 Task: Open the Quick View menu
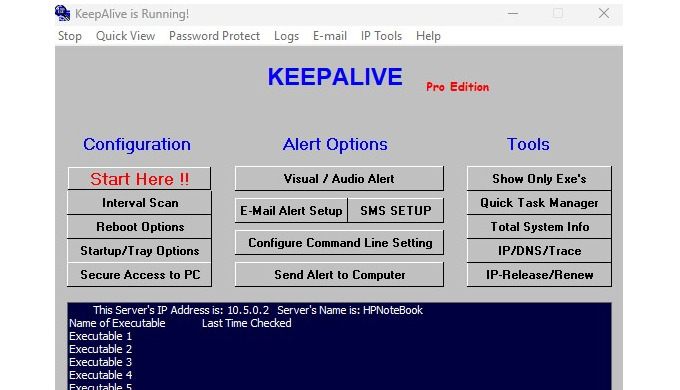coord(125,36)
